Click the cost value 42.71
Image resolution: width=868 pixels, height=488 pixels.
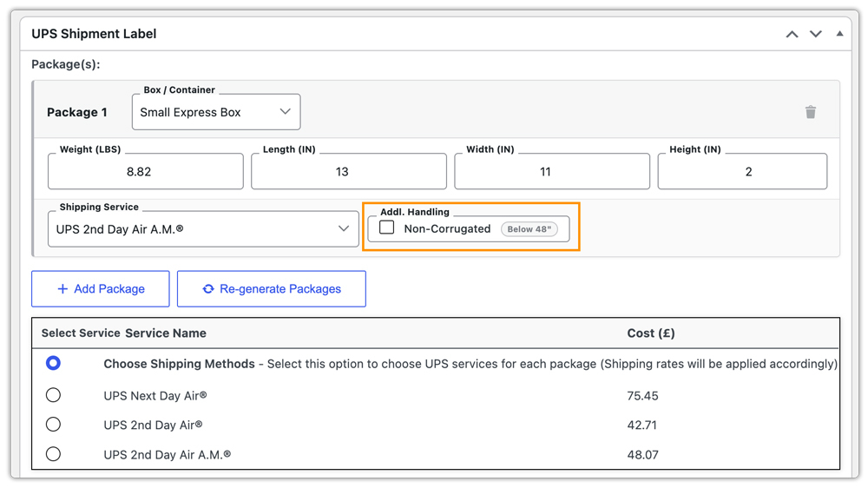coord(641,425)
